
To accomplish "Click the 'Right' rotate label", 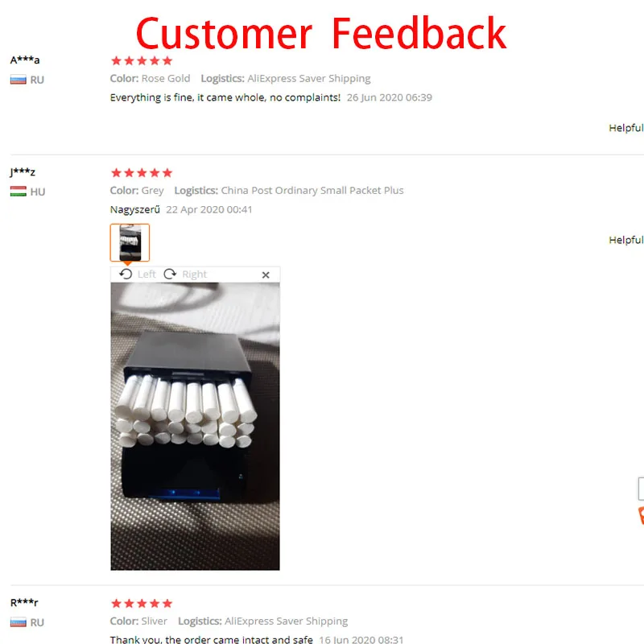I will [x=194, y=275].
